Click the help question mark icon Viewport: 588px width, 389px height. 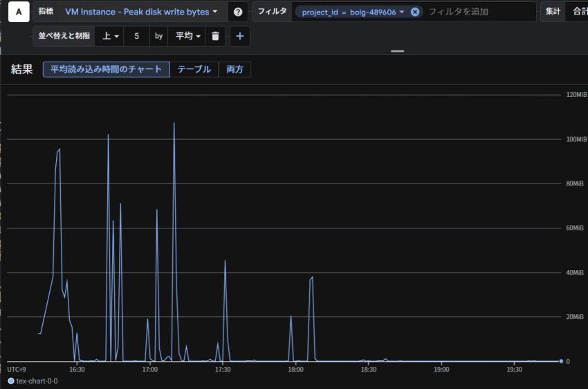point(238,12)
